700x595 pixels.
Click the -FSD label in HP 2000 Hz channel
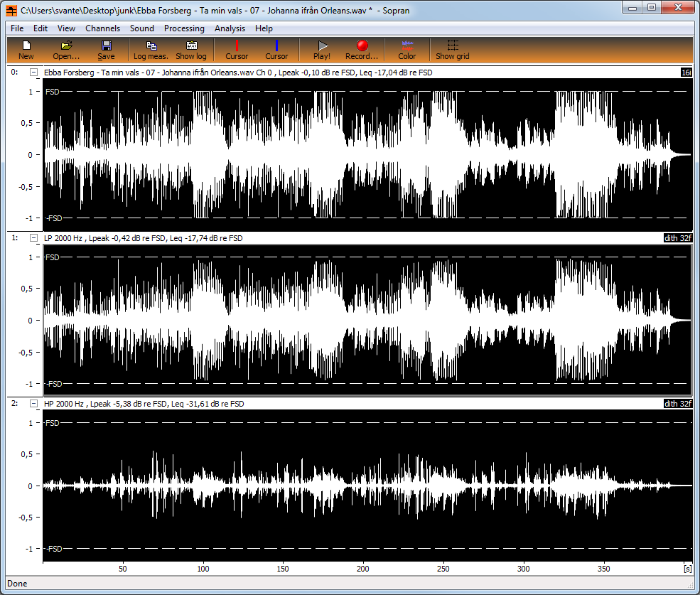54,549
